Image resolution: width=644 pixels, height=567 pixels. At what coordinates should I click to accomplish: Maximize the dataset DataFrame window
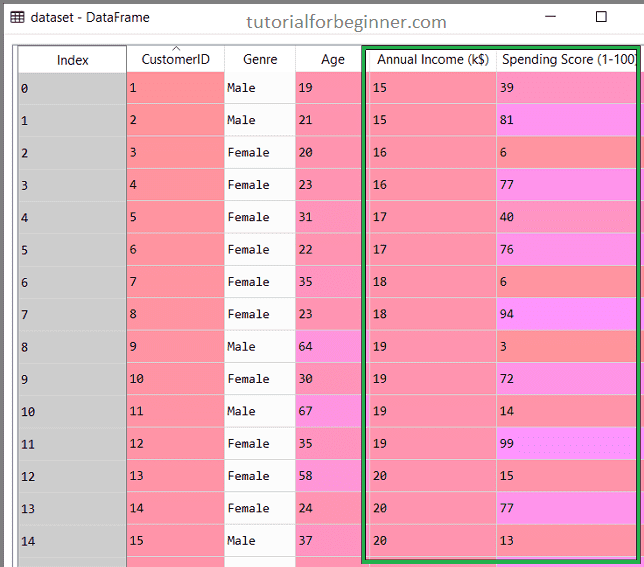click(x=601, y=16)
